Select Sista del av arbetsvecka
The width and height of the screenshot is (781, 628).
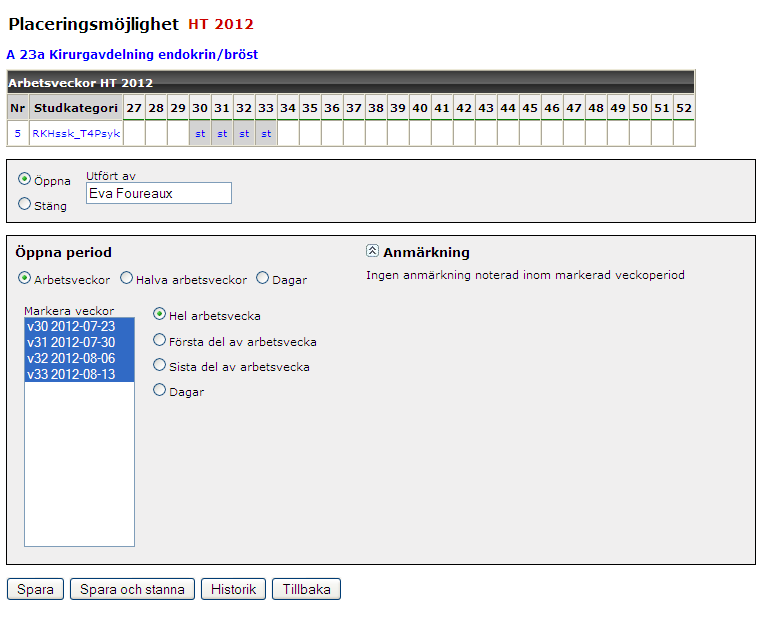tap(159, 365)
